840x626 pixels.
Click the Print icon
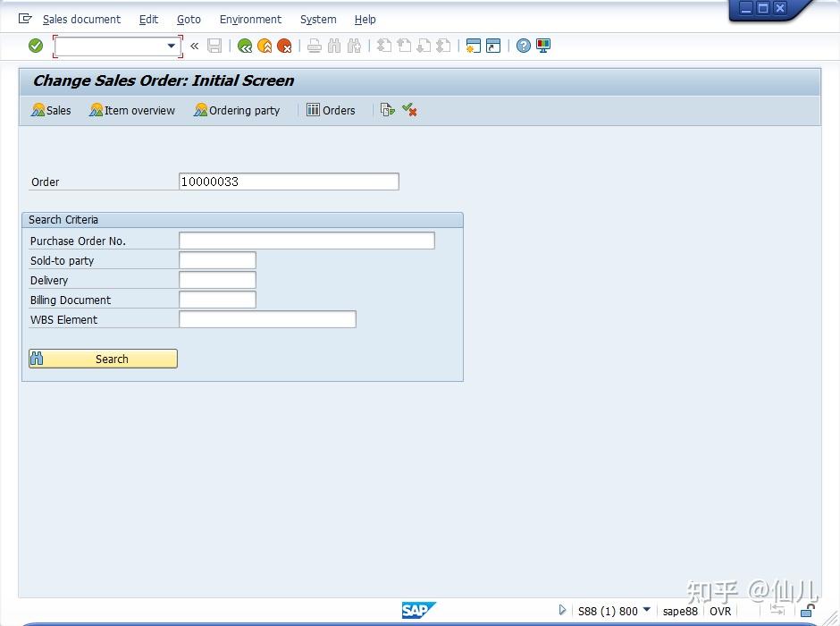pyautogui.click(x=314, y=46)
